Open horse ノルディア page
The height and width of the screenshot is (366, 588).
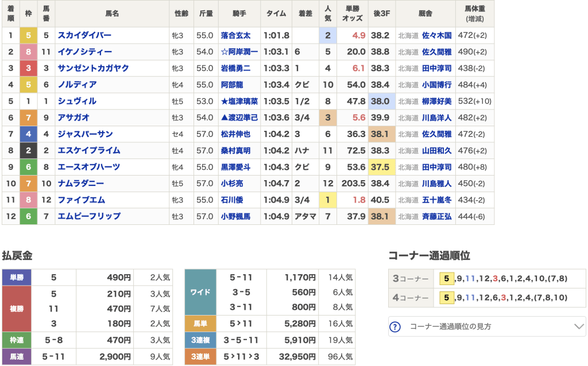[78, 85]
